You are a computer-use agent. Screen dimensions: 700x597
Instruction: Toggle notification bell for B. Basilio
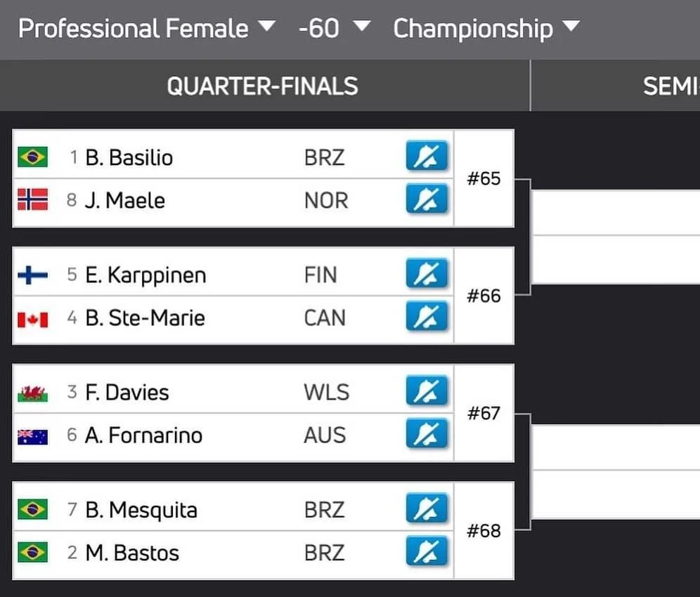tap(427, 157)
